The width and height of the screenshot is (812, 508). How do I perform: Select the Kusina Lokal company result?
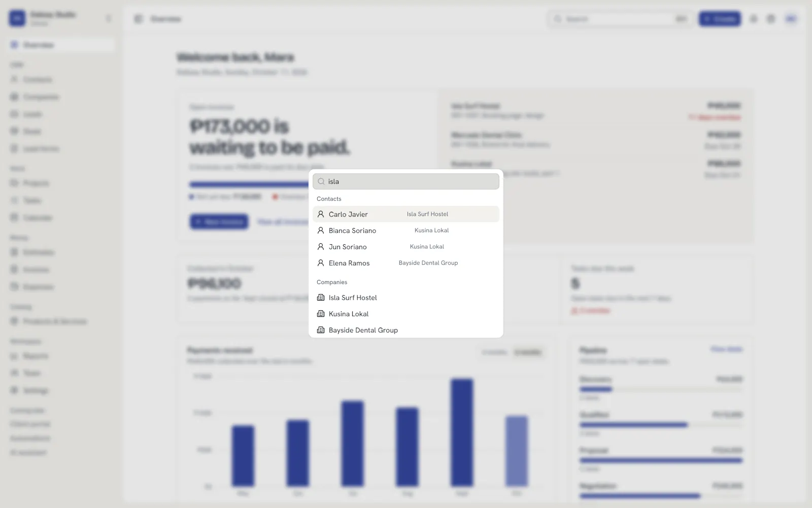click(406, 314)
